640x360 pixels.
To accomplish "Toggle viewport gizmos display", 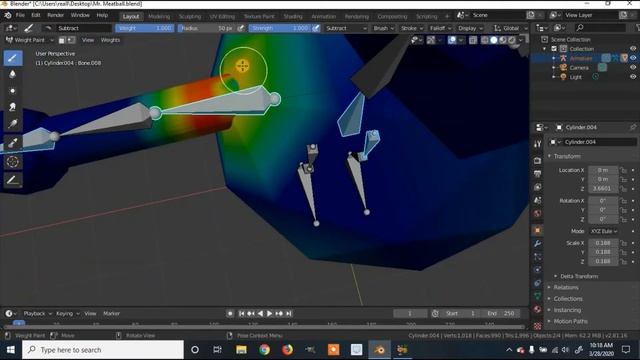I will [431, 40].
